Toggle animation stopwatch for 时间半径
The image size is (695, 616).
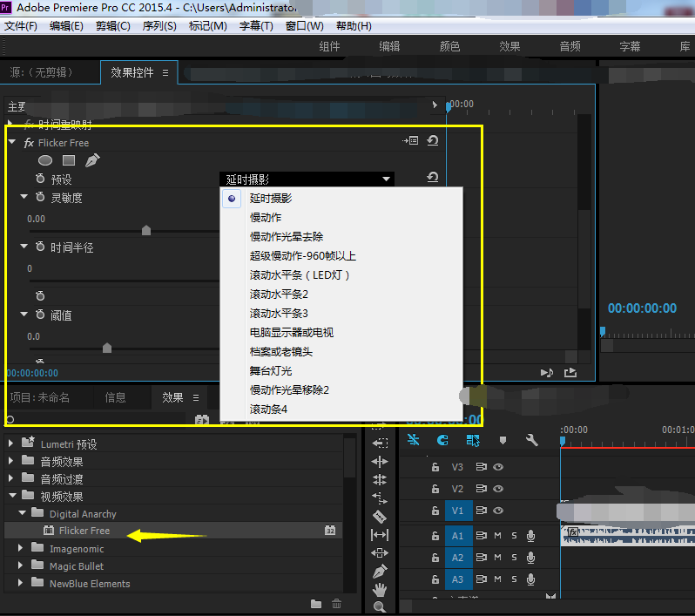40,247
